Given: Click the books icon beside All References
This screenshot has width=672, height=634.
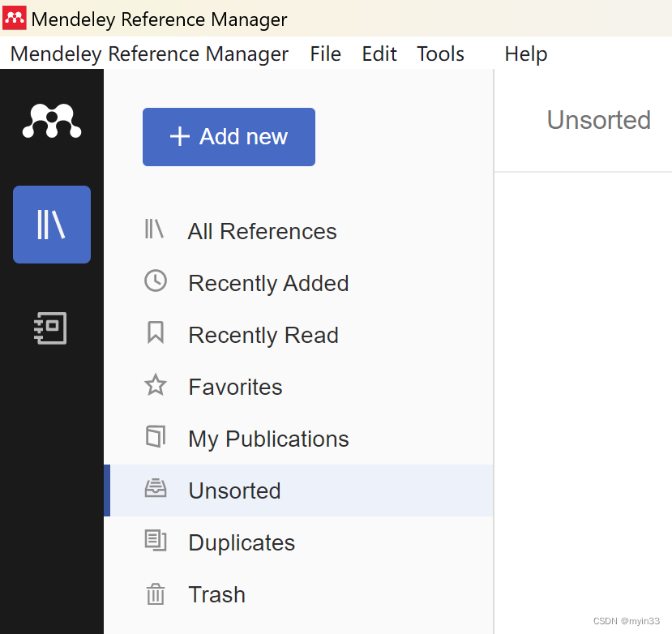Looking at the screenshot, I should pyautogui.click(x=154, y=229).
